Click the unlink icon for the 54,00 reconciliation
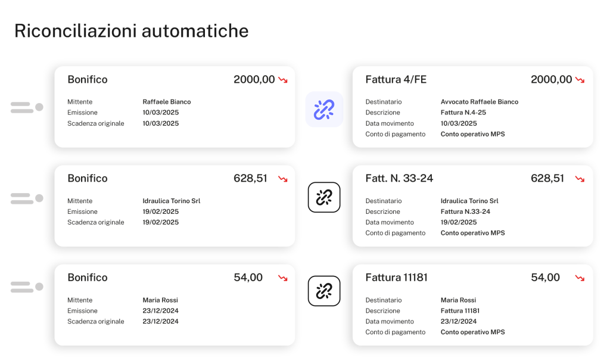The width and height of the screenshot is (610, 364). click(x=324, y=291)
